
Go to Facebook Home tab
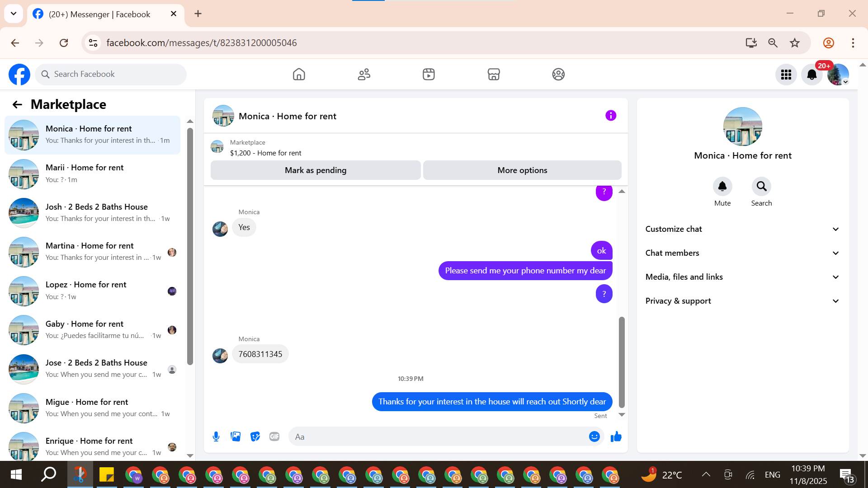(x=299, y=75)
